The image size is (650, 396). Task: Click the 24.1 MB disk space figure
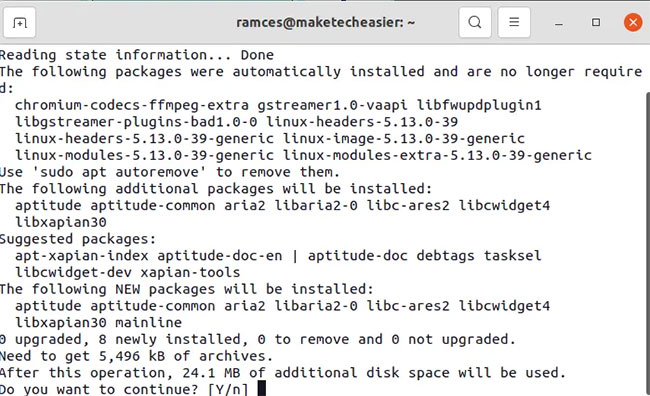coord(211,372)
